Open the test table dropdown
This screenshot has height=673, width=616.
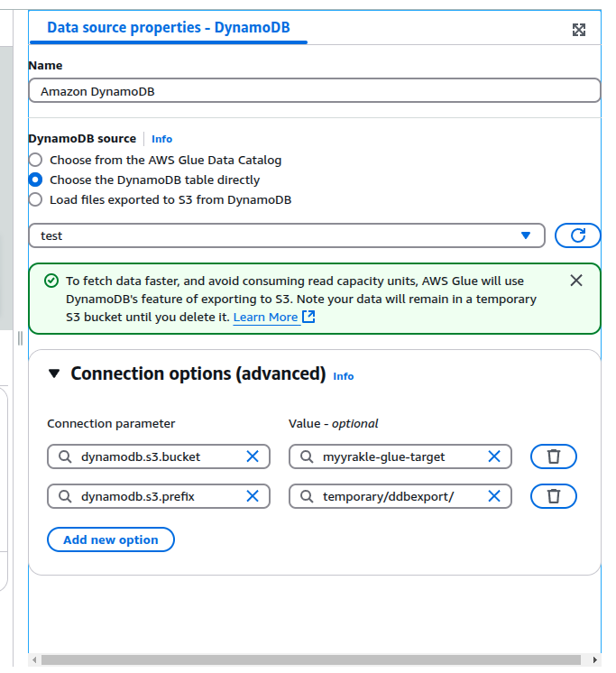(x=287, y=235)
